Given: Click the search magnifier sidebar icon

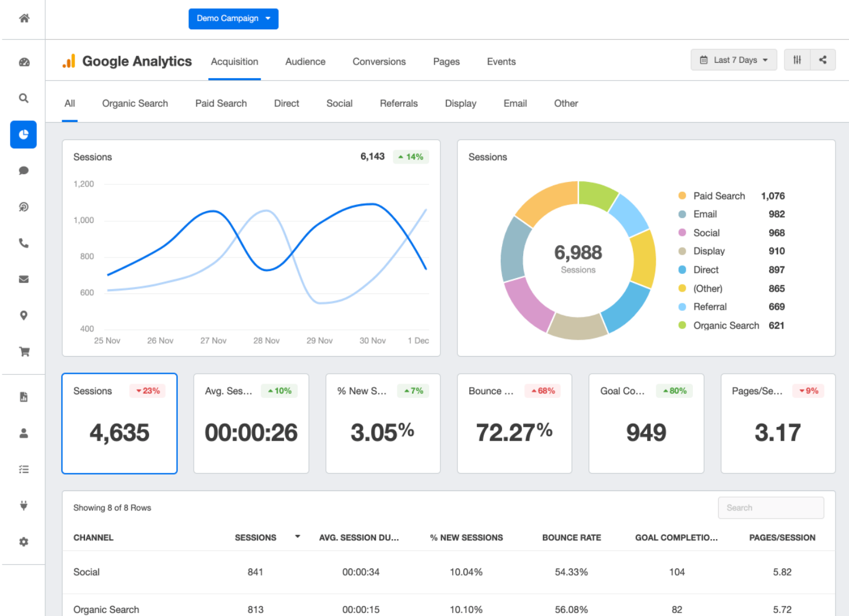Looking at the screenshot, I should (24, 98).
